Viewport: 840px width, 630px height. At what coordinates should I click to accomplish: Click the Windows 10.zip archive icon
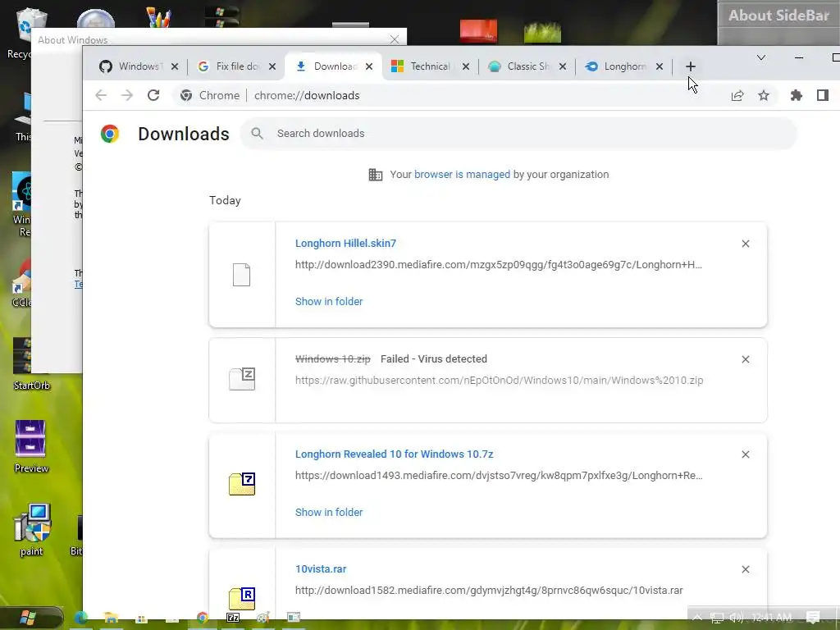coord(242,379)
